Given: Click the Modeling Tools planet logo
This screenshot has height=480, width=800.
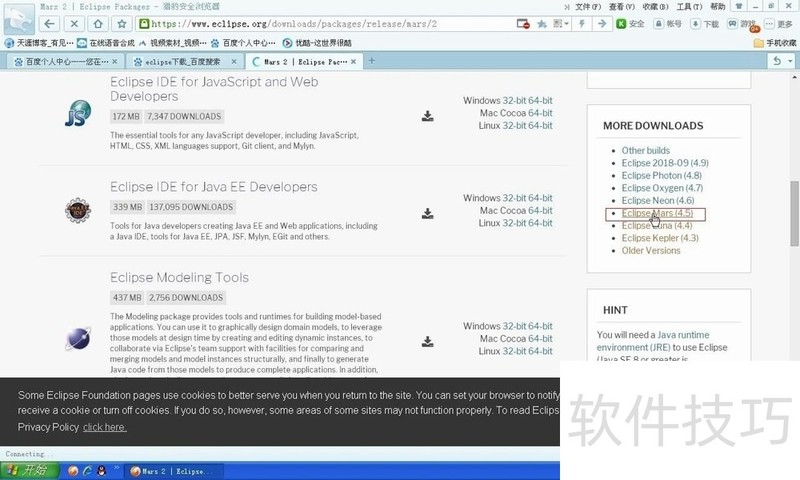Looking at the screenshot, I should (x=78, y=338).
